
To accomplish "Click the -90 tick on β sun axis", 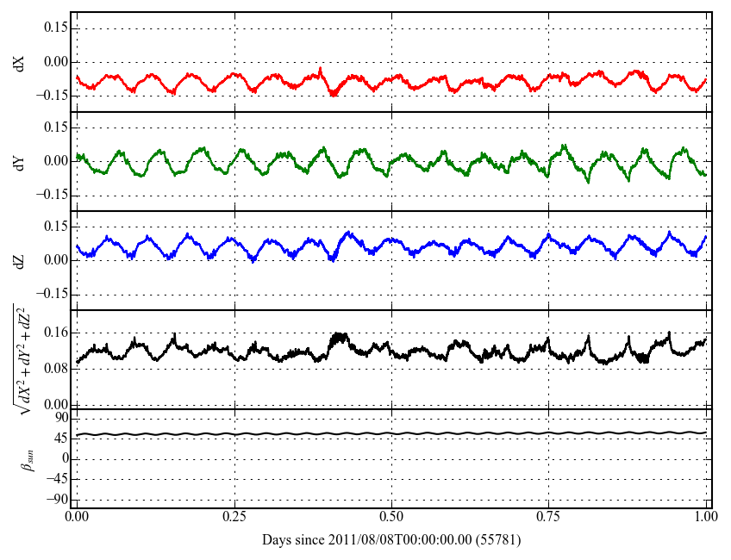I will 57,499.
